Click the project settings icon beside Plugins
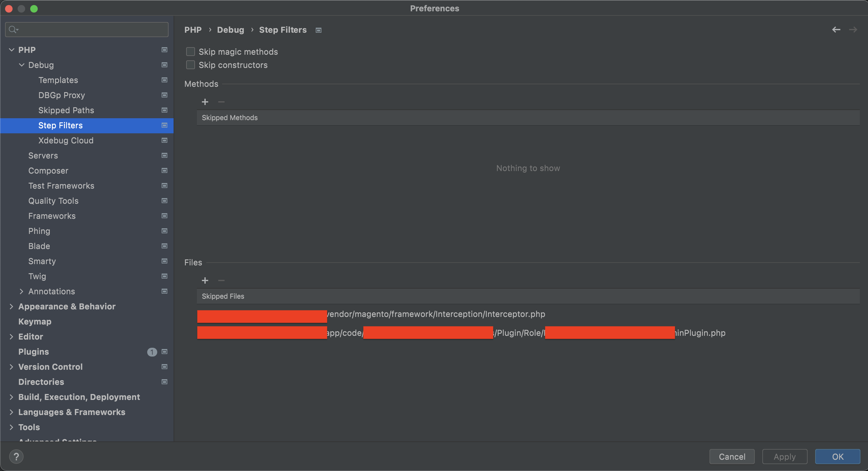Screen dimensions: 868x471 (x=164, y=352)
